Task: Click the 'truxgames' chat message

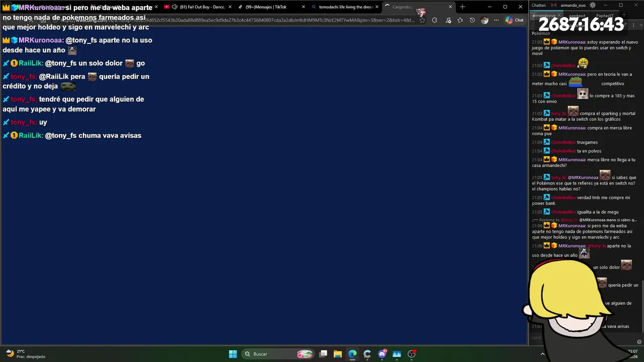Action: [587, 142]
